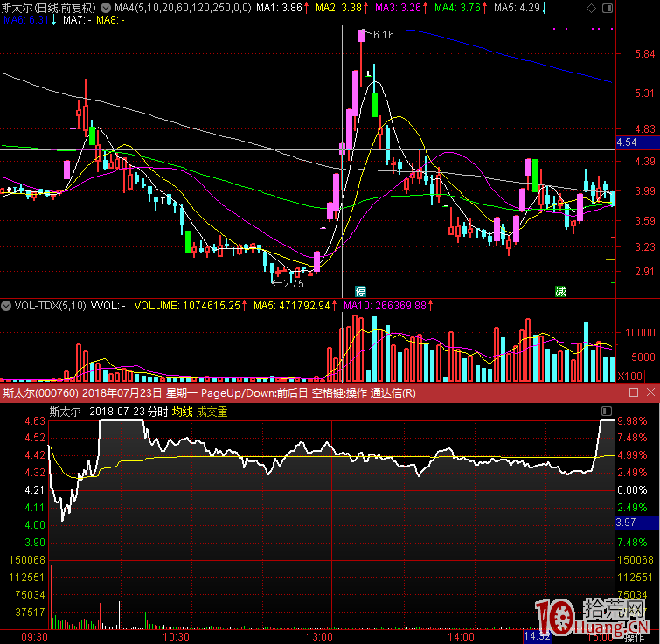The image size is (660, 644).
Task: Click the 均线 label in intraday header
Action: pos(182,412)
